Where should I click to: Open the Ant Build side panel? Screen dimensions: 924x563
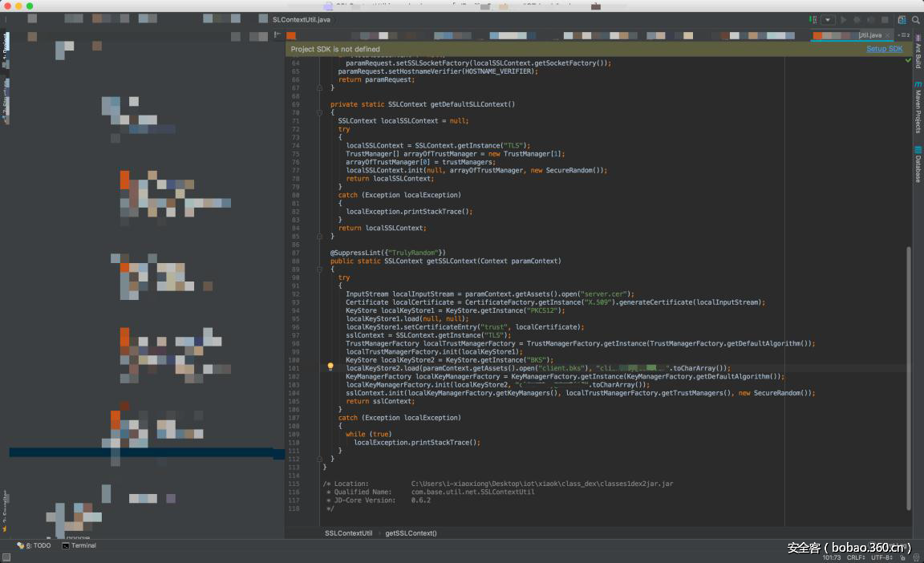click(x=918, y=53)
